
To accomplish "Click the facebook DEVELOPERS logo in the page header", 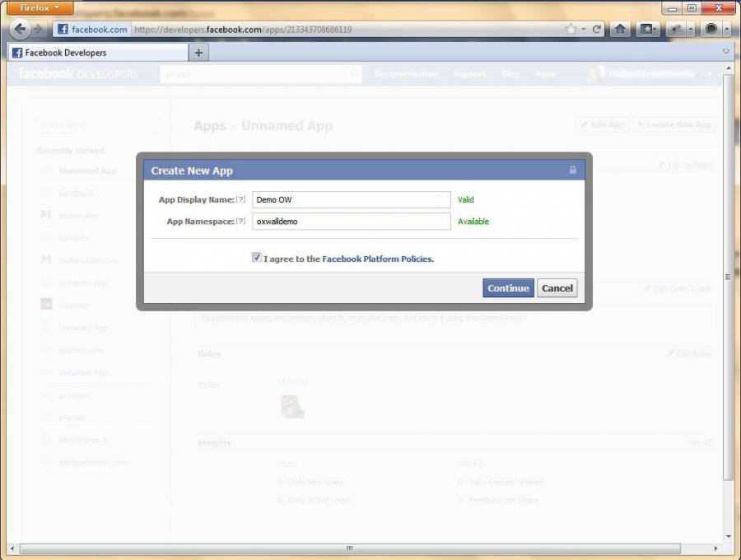I will (x=78, y=74).
